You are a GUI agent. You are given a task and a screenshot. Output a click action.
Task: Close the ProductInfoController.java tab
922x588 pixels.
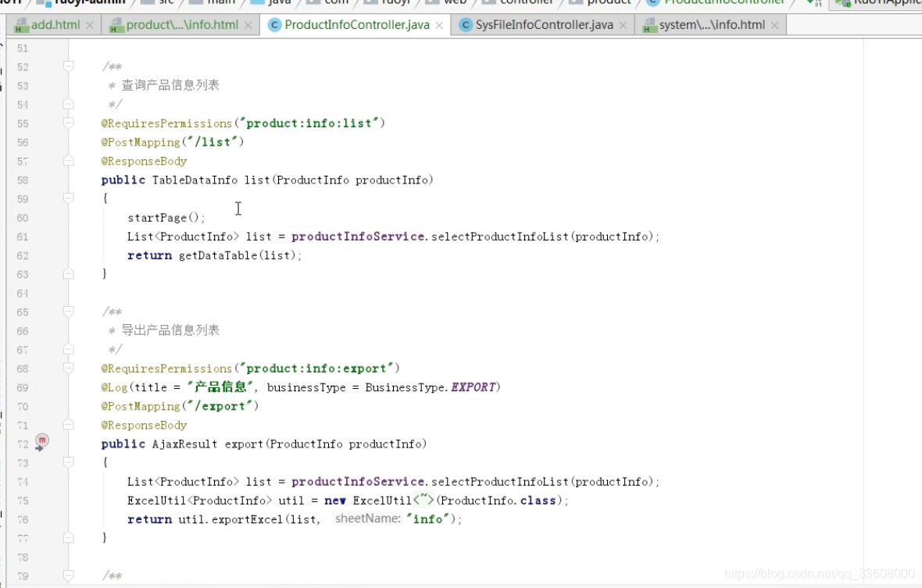click(439, 25)
